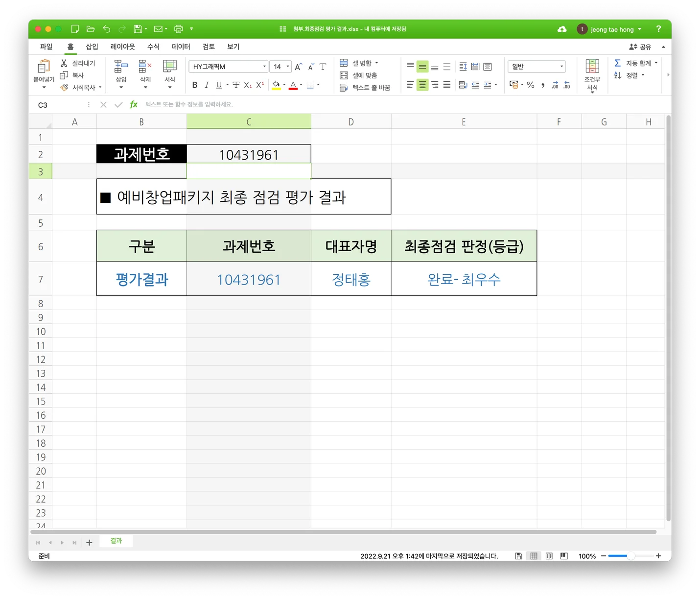The height and width of the screenshot is (599, 700).
Task: Collapse the ribbon with the arrow
Action: pos(663,47)
